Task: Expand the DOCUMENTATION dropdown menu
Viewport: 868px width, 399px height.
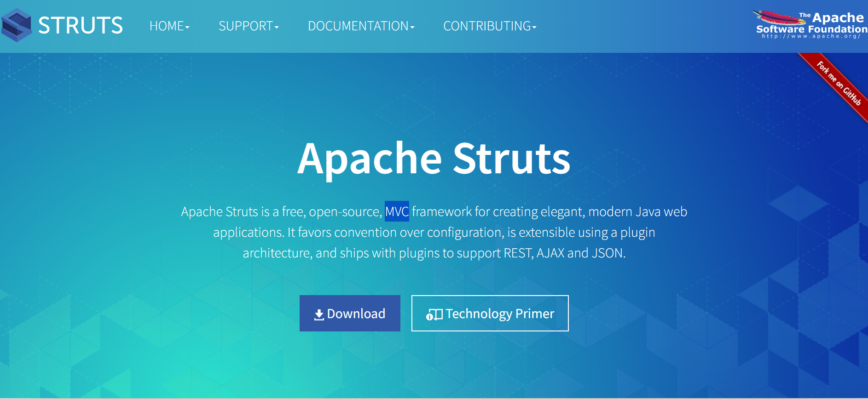Action: 358,26
